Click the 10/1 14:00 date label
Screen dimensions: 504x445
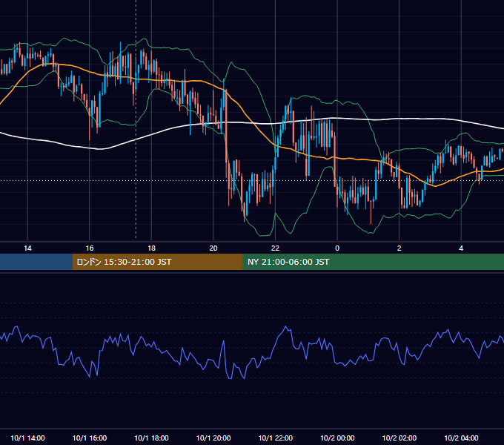27,438
